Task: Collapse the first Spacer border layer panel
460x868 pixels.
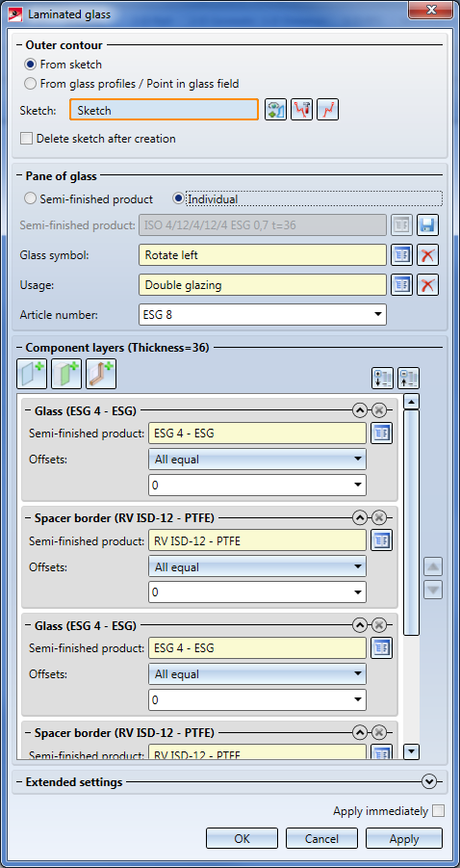Action: 359,517
